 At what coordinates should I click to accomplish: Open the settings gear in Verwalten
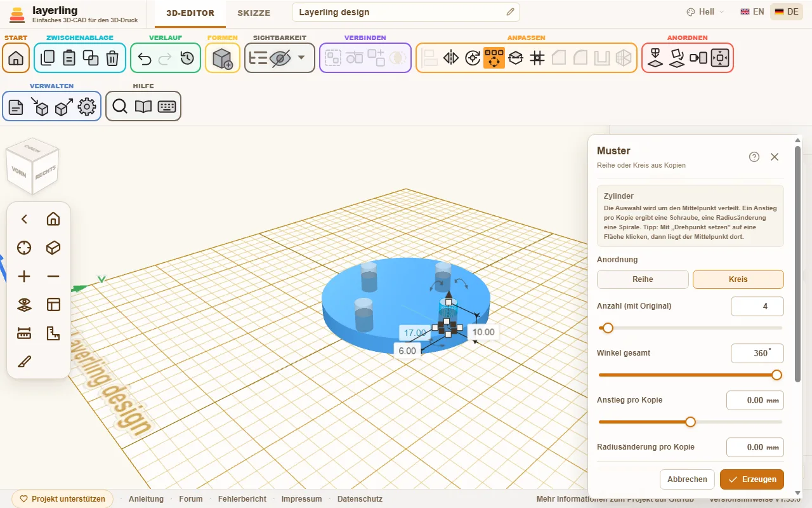[87, 106]
